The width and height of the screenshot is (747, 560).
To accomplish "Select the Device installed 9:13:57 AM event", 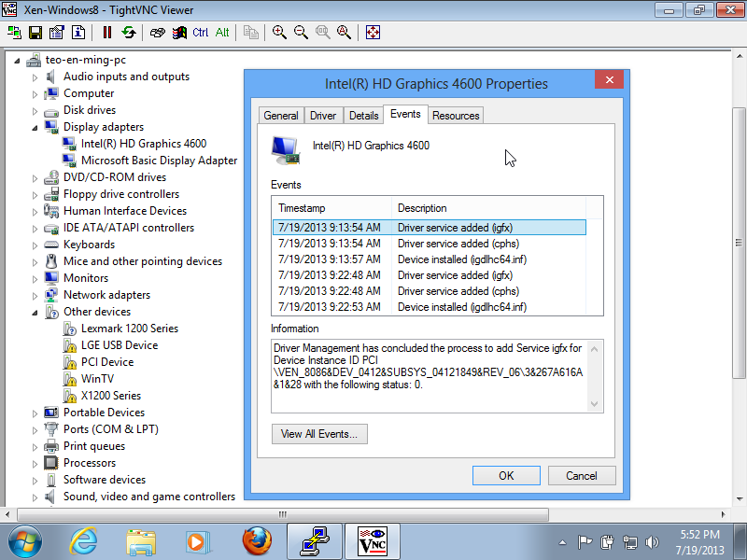I will (x=430, y=259).
